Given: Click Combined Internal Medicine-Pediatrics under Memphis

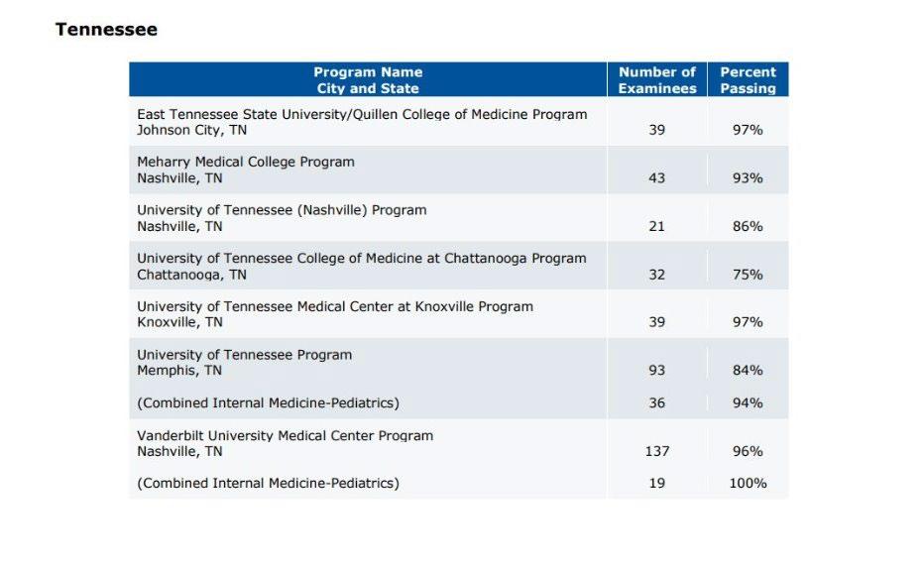Looking at the screenshot, I should (268, 403).
